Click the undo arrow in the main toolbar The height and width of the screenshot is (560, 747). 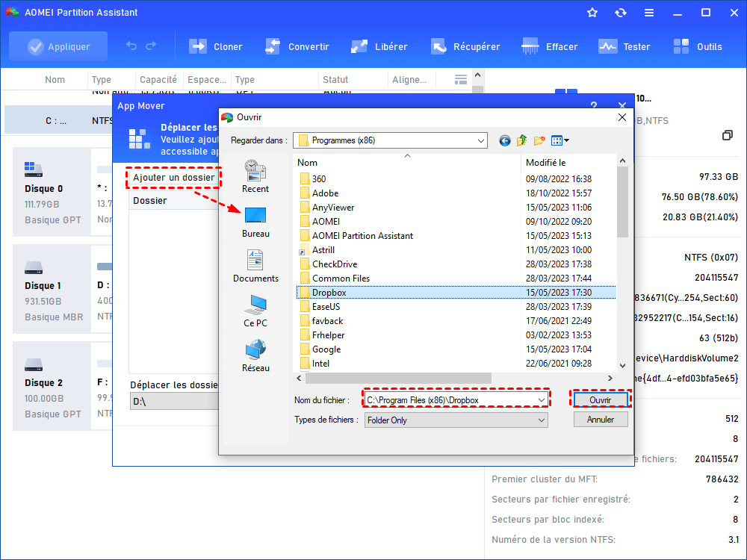(131, 46)
